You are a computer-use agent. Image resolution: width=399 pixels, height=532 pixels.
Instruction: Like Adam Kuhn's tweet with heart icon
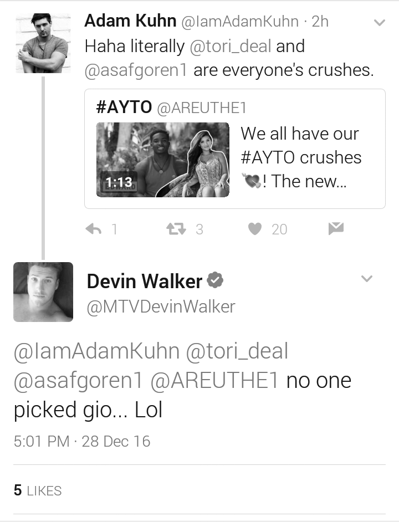[x=255, y=229]
